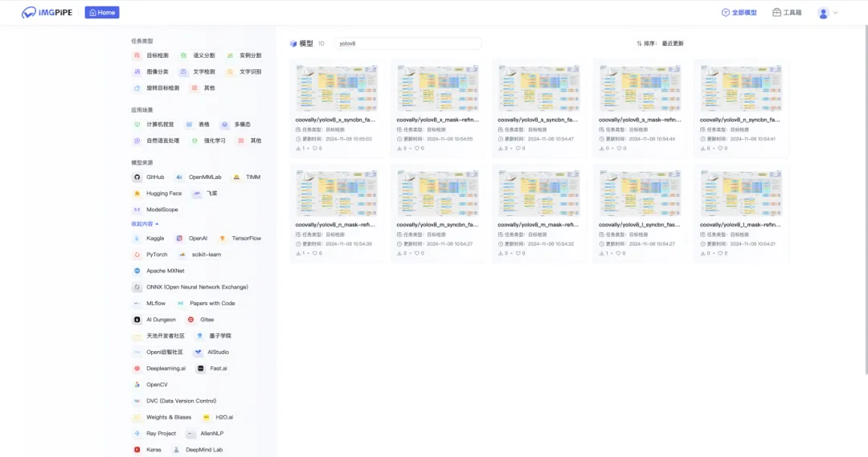Expand the user account menu arrow

click(836, 13)
